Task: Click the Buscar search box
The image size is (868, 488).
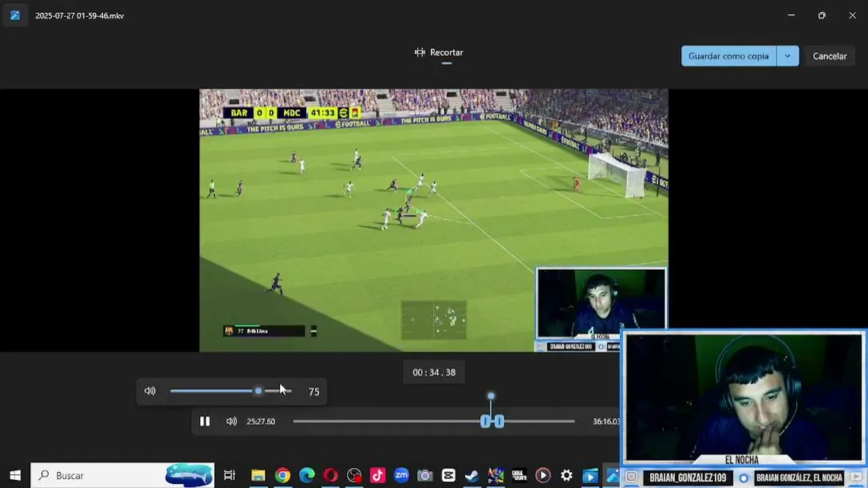Action: [122, 476]
